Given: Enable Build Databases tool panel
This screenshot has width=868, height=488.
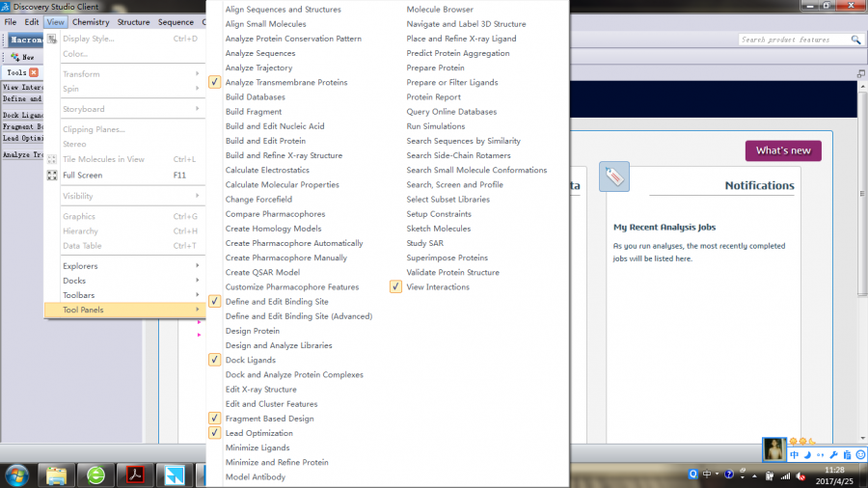Looking at the screenshot, I should tap(256, 96).
